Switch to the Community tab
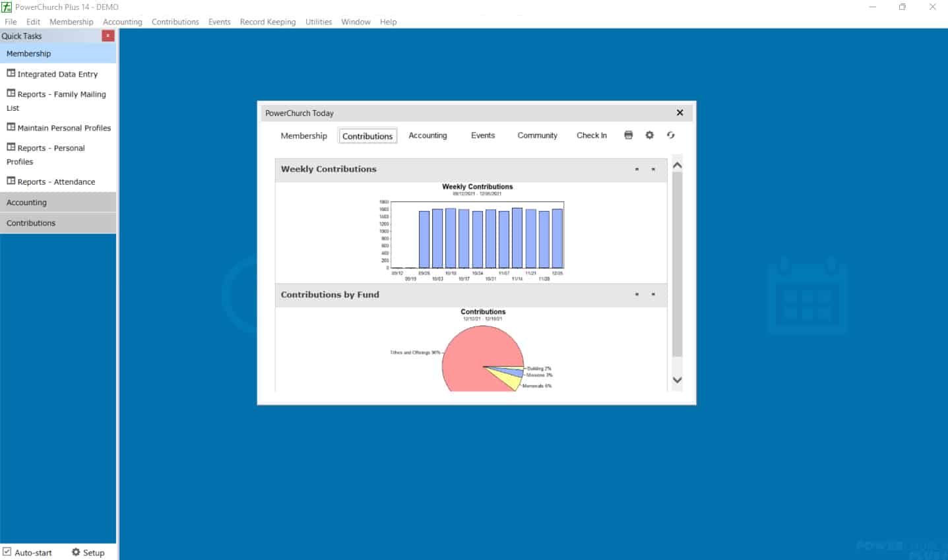The image size is (948, 560). pos(537,135)
